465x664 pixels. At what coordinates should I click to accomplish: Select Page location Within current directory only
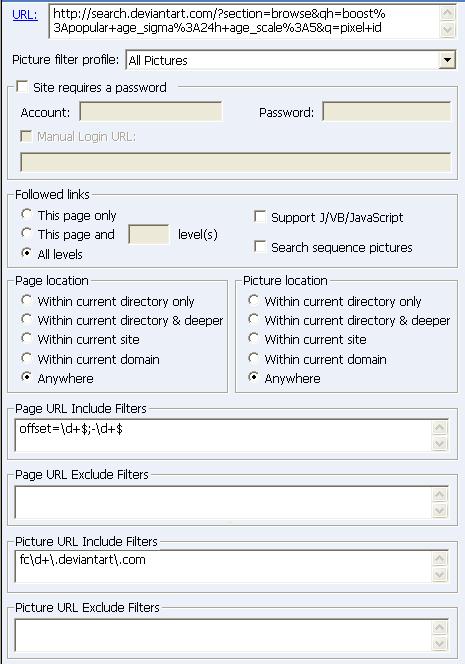pyautogui.click(x=27, y=300)
